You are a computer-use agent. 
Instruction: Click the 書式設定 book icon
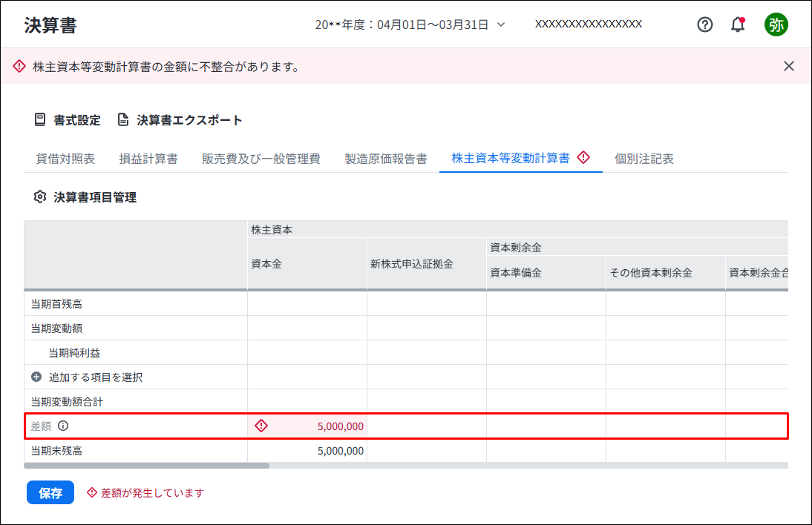click(40, 120)
